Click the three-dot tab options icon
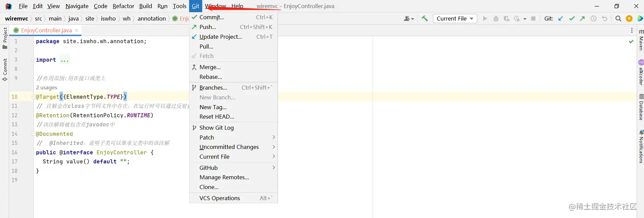The image size is (644, 218). [x=632, y=30]
